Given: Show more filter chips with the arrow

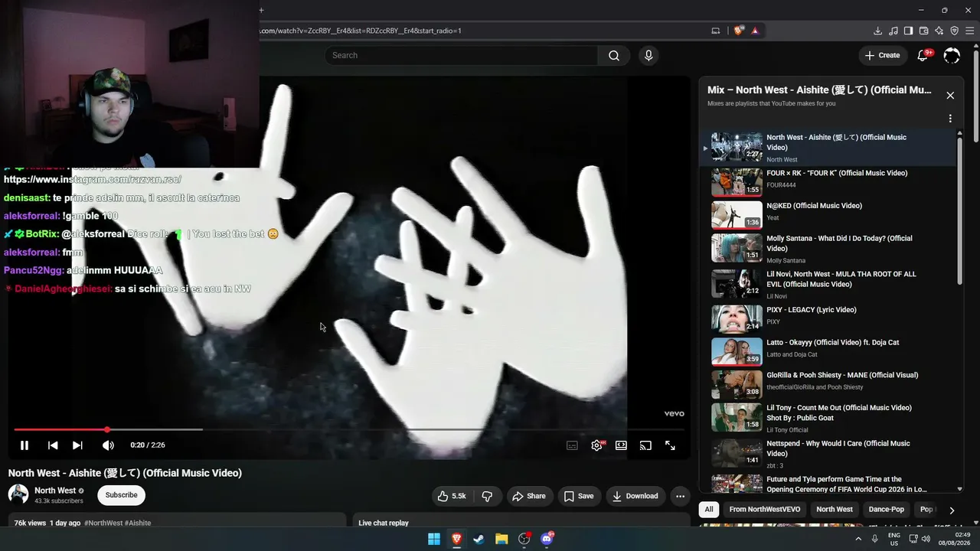Looking at the screenshot, I should point(952,510).
